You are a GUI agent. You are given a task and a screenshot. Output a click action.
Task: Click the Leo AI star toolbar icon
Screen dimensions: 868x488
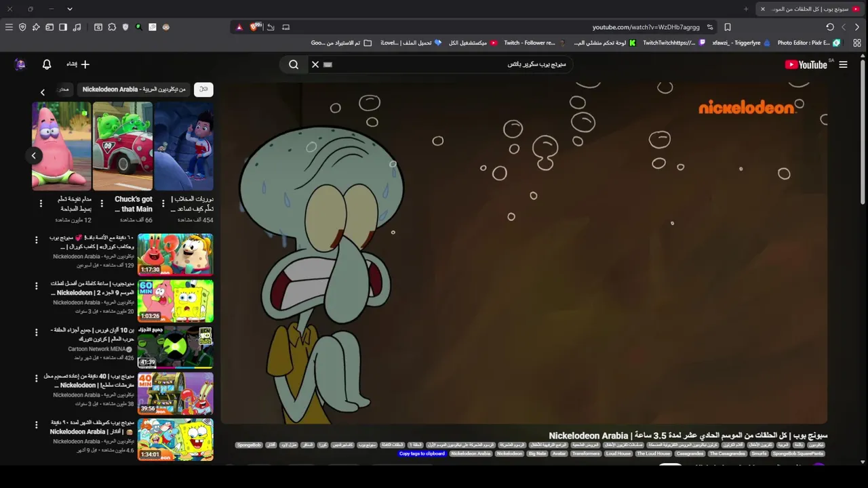pyautogui.click(x=36, y=27)
